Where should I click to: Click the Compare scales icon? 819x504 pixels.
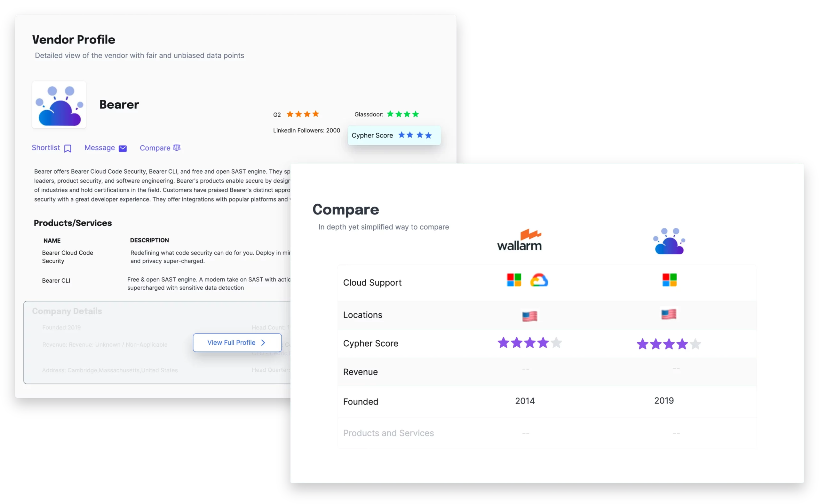[x=177, y=148]
